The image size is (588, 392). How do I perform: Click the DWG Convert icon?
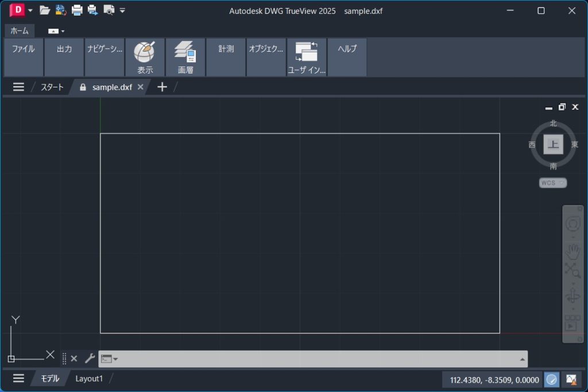pyautogui.click(x=60, y=10)
